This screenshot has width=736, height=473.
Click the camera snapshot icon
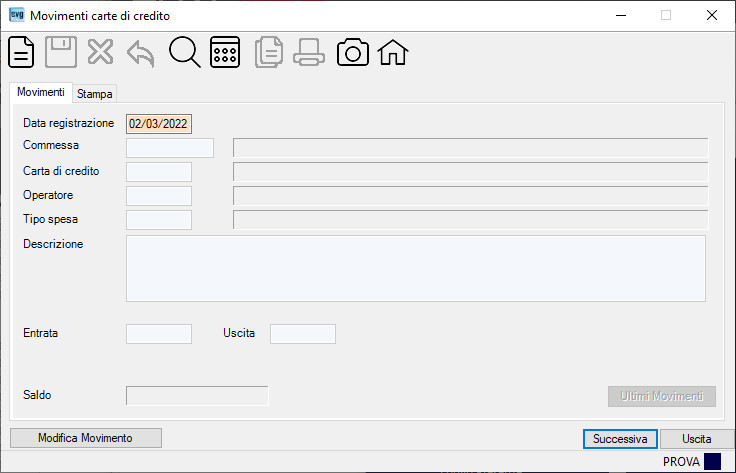click(353, 52)
